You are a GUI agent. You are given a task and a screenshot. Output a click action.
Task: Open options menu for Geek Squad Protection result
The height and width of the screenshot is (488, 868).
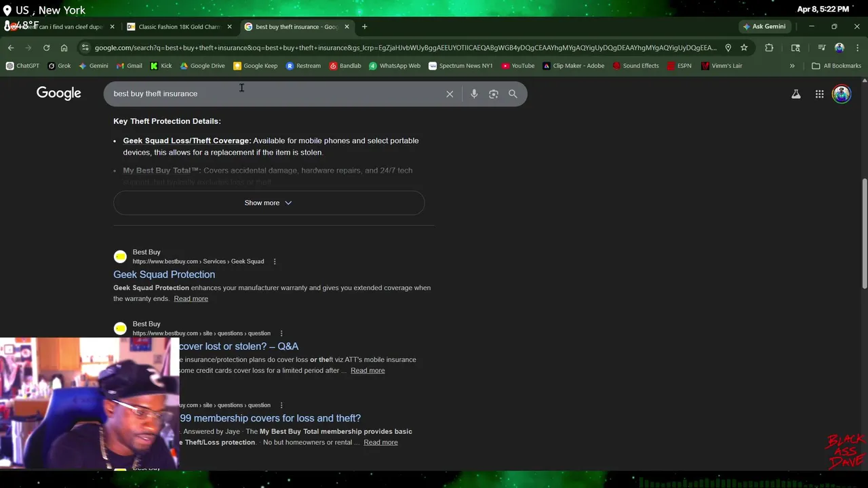tap(275, 262)
